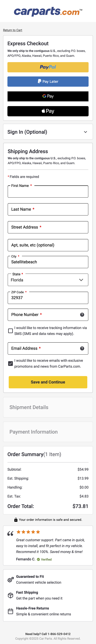Click the green Verified checkmark icon
The image size is (96, 644).
(x=38, y=559)
